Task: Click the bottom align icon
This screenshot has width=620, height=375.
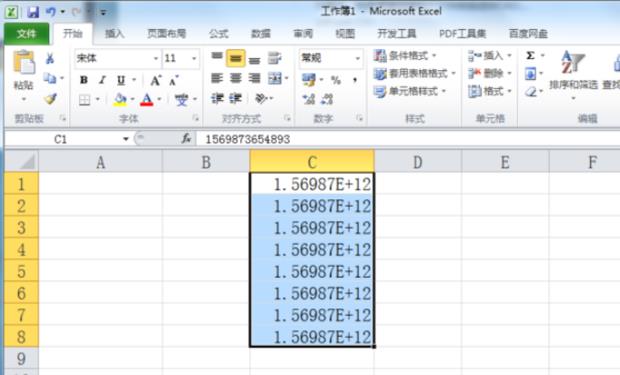Action: pos(254,61)
